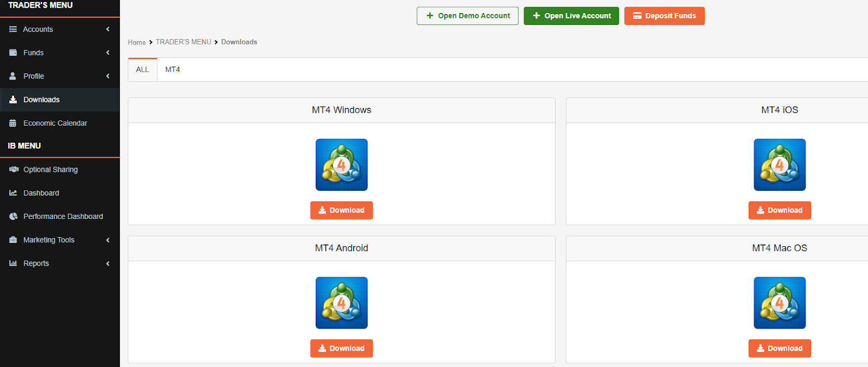Open the Profile menu item
Viewport: 868px width, 367px height.
(x=60, y=76)
